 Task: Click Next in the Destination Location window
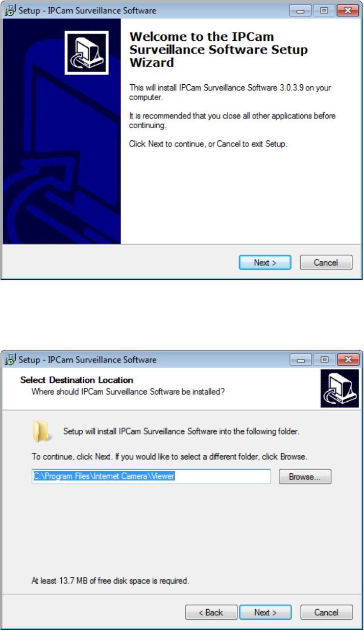coord(265,612)
